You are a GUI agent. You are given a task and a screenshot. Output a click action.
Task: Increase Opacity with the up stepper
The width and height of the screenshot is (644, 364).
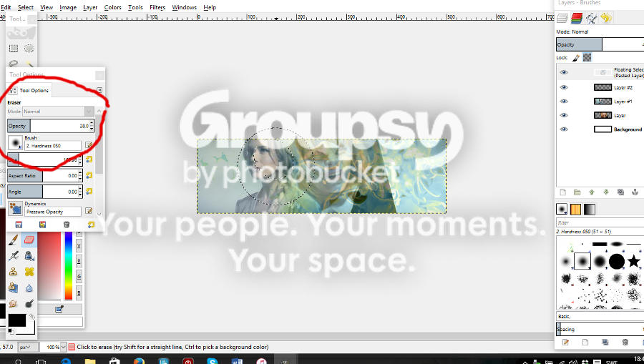click(92, 123)
